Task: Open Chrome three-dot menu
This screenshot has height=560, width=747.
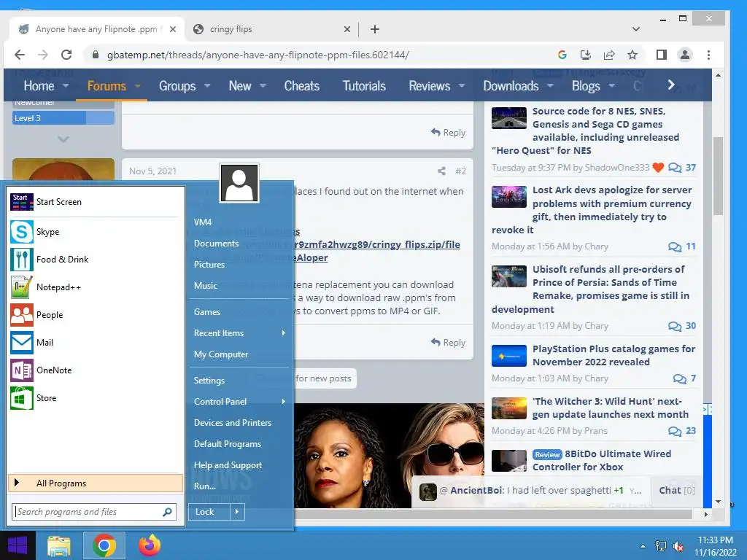Action: click(x=708, y=55)
